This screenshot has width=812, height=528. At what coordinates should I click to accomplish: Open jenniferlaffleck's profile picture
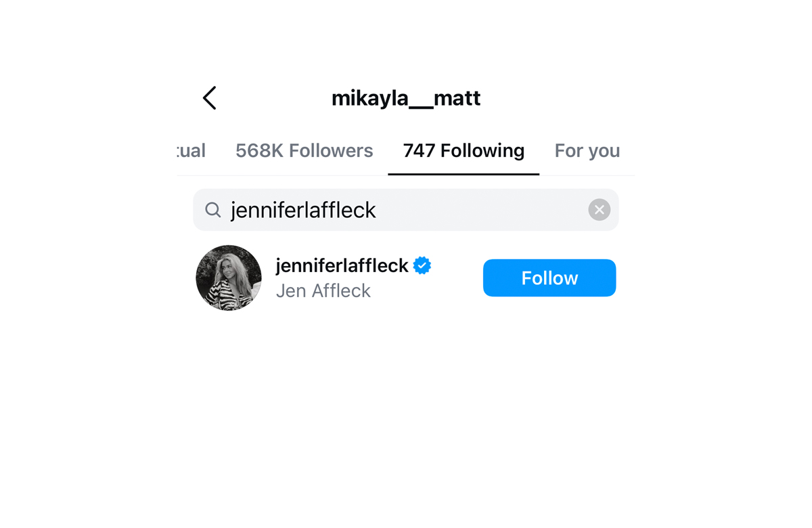click(229, 278)
